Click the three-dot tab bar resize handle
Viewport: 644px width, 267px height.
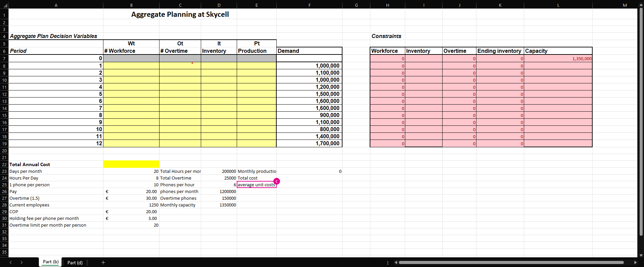(x=388, y=263)
